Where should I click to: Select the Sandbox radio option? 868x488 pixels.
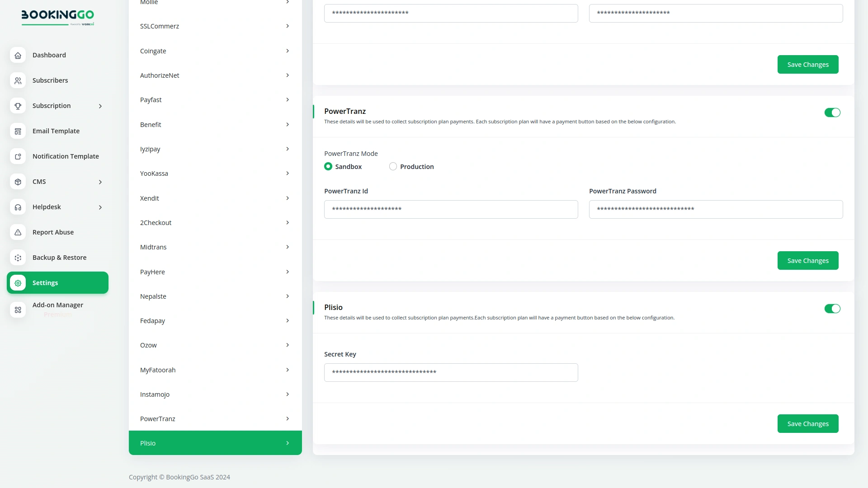328,166
